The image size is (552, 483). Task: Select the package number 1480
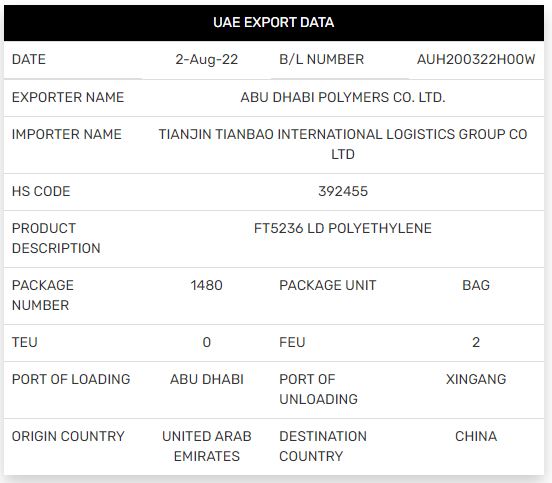[207, 286]
